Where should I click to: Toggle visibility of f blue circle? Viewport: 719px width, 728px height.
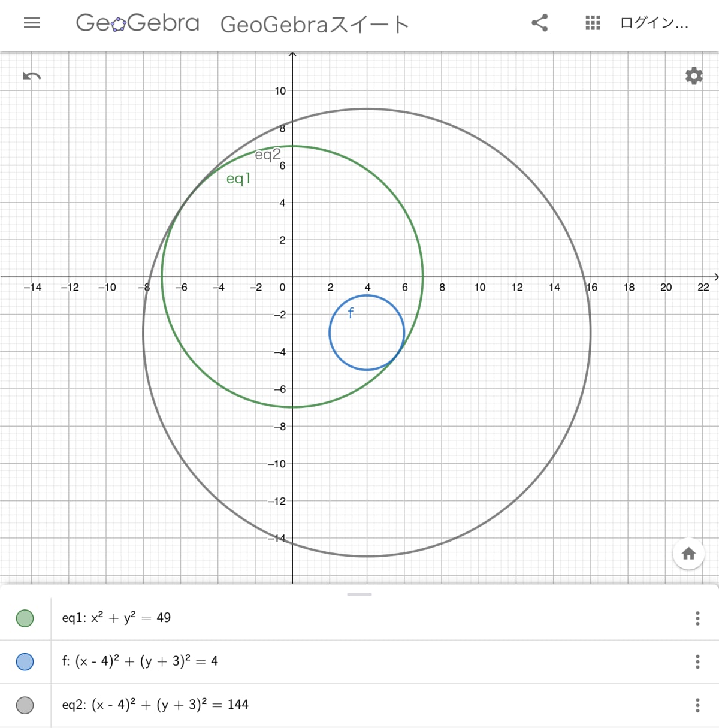[x=25, y=662]
